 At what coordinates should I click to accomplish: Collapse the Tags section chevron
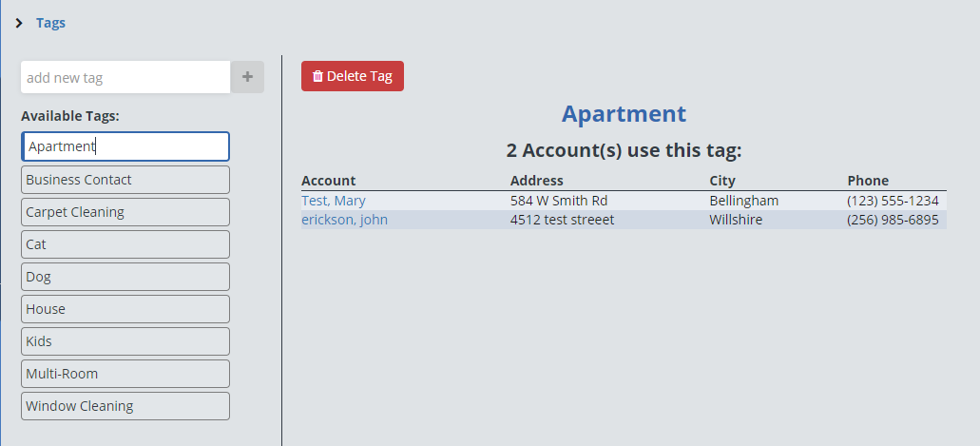pos(19,23)
